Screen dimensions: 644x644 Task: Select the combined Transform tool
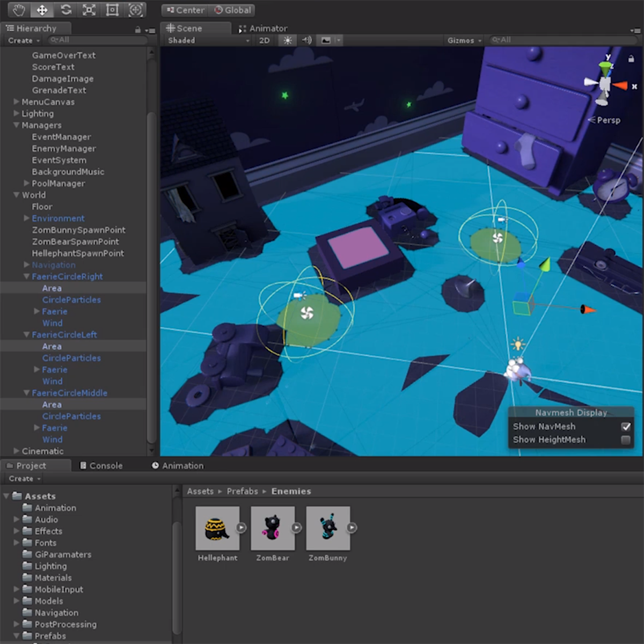pos(135,10)
